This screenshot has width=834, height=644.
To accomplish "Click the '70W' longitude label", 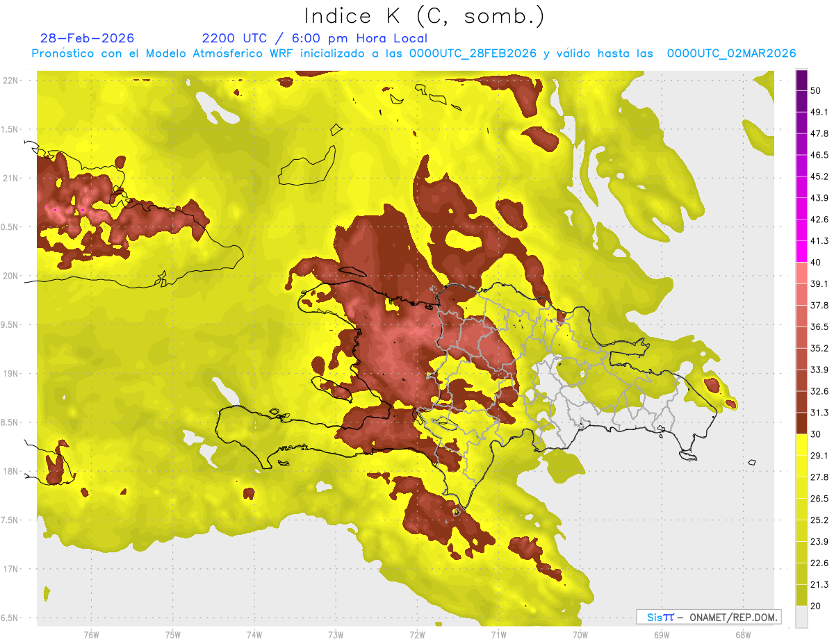I will coord(580,634).
